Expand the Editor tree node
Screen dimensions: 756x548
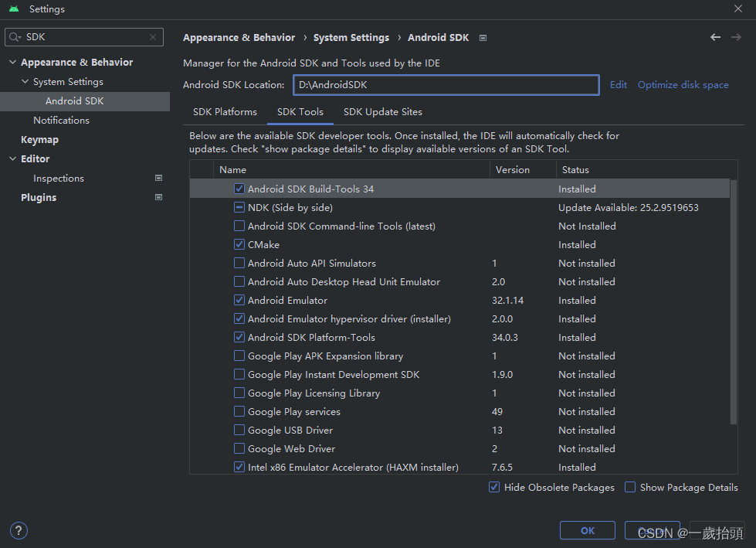[x=12, y=159]
